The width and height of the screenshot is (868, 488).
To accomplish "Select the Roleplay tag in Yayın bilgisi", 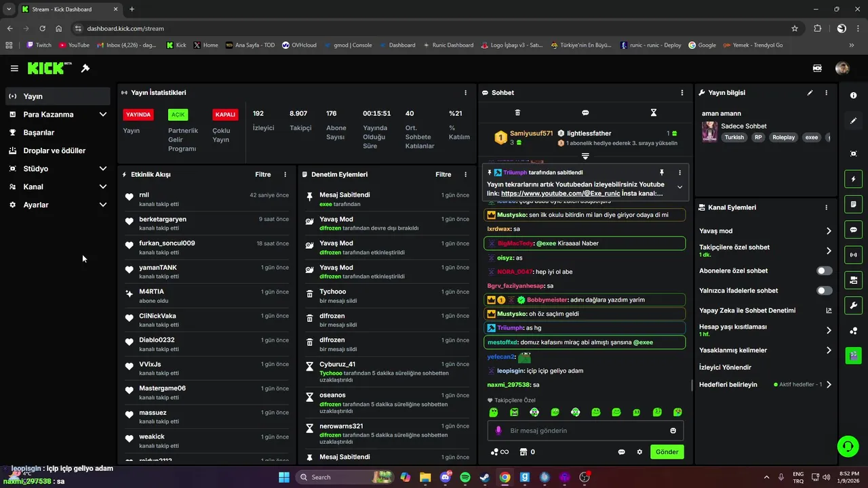I will (x=783, y=137).
